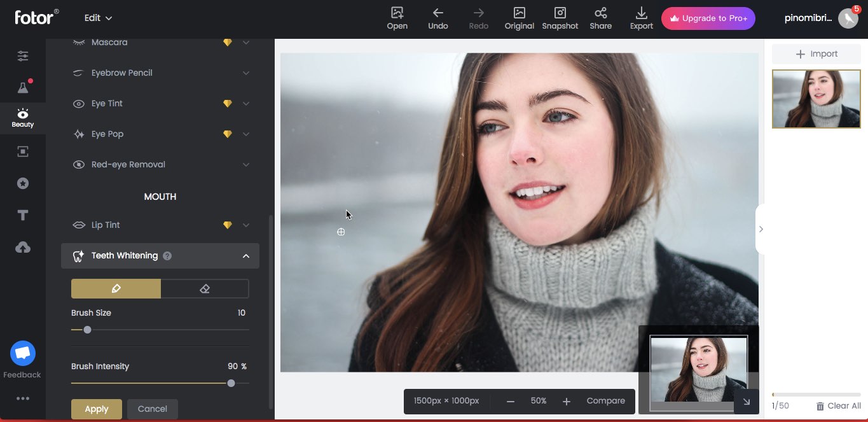Viewport: 868px width, 422px height.
Task: Switch to the eraser brush mode
Action: pyautogui.click(x=205, y=288)
